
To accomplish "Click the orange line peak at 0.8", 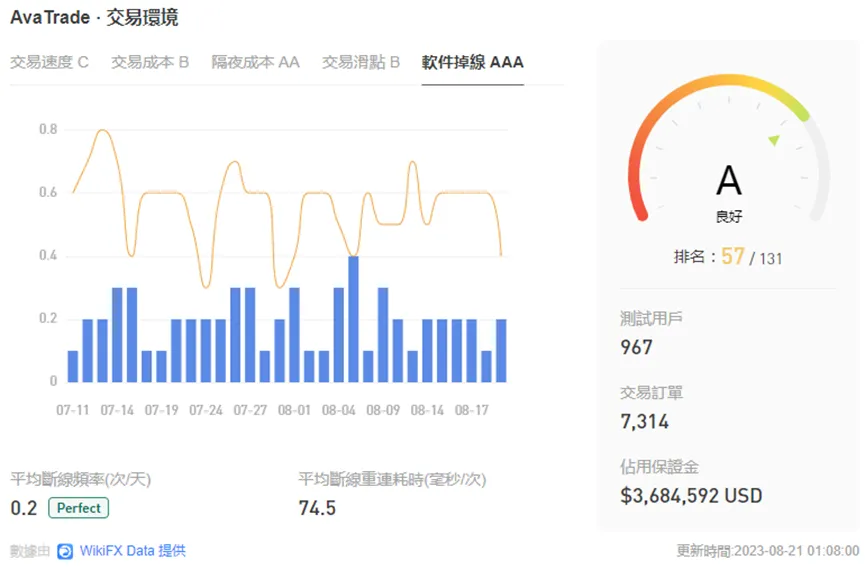I will (103, 131).
